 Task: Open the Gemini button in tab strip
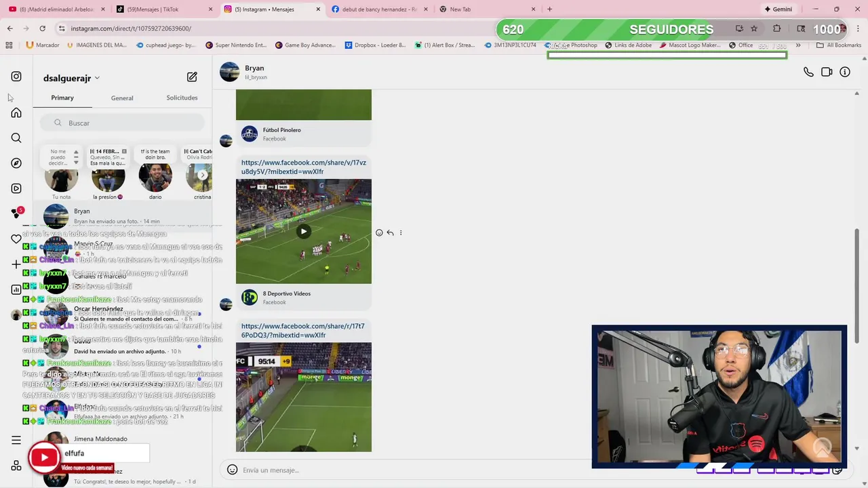coord(778,9)
